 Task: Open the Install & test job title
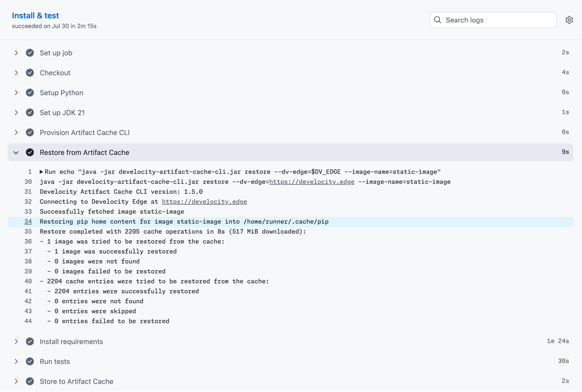[x=35, y=15]
